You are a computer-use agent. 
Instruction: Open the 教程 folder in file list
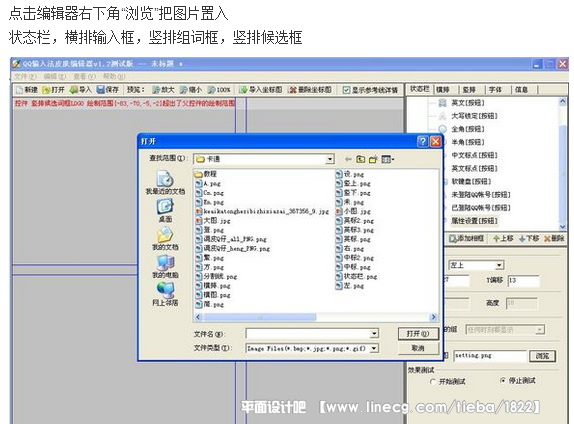(206, 174)
